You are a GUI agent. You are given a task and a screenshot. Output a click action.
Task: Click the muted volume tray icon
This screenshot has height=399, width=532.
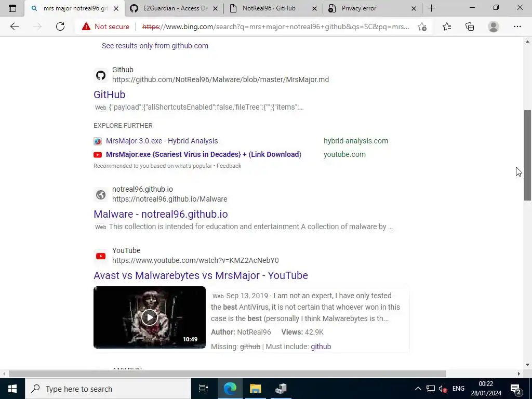[x=443, y=389]
